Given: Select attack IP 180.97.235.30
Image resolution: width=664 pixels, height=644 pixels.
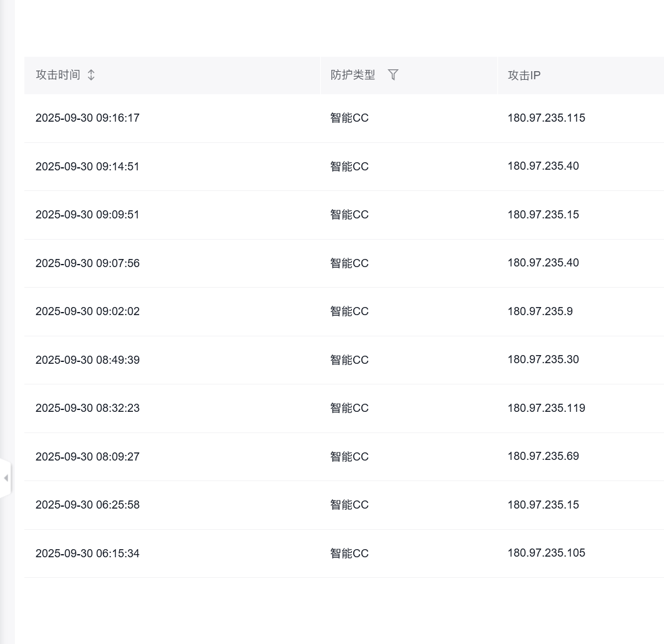Looking at the screenshot, I should (x=543, y=359).
